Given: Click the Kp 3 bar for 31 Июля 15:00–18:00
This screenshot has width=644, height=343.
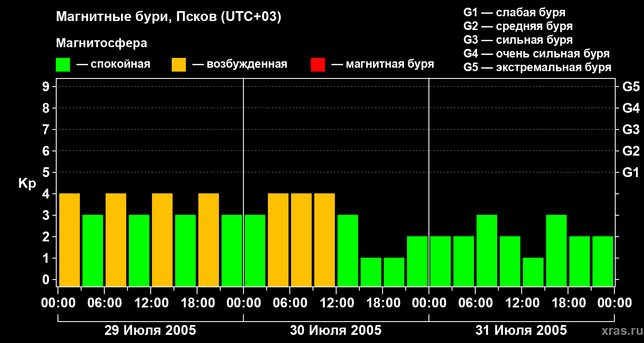Looking at the screenshot, I should 556,250.
